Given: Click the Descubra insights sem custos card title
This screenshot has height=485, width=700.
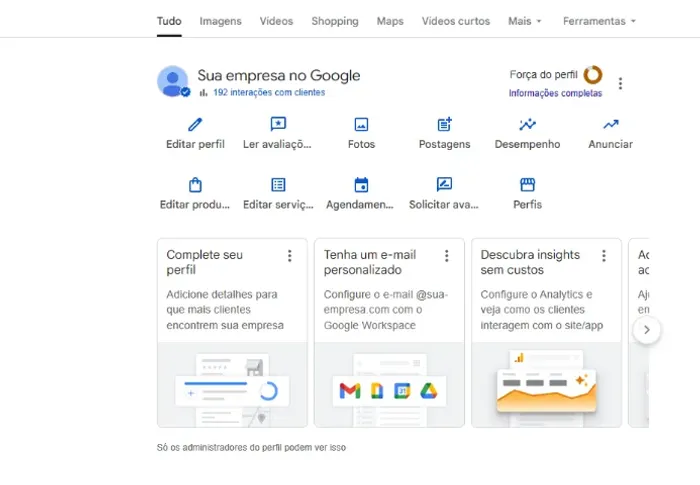Looking at the screenshot, I should (530, 262).
